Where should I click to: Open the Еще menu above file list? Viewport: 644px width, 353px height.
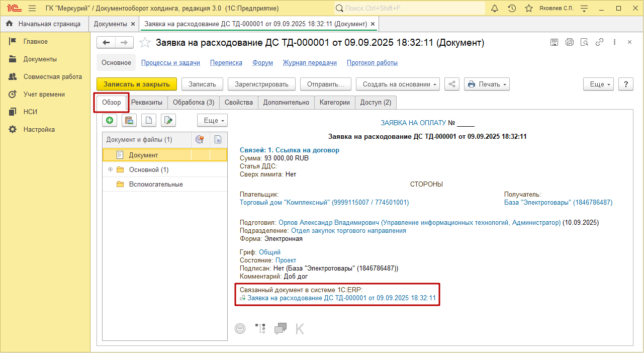[x=213, y=120]
